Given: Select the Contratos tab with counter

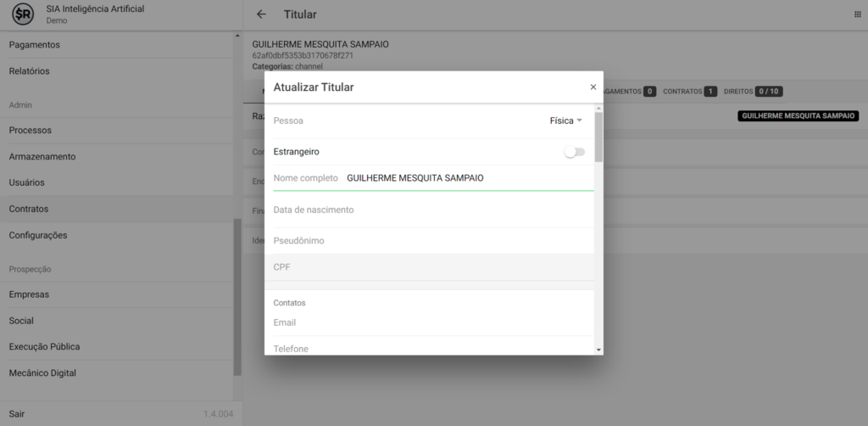Looking at the screenshot, I should click(x=689, y=91).
